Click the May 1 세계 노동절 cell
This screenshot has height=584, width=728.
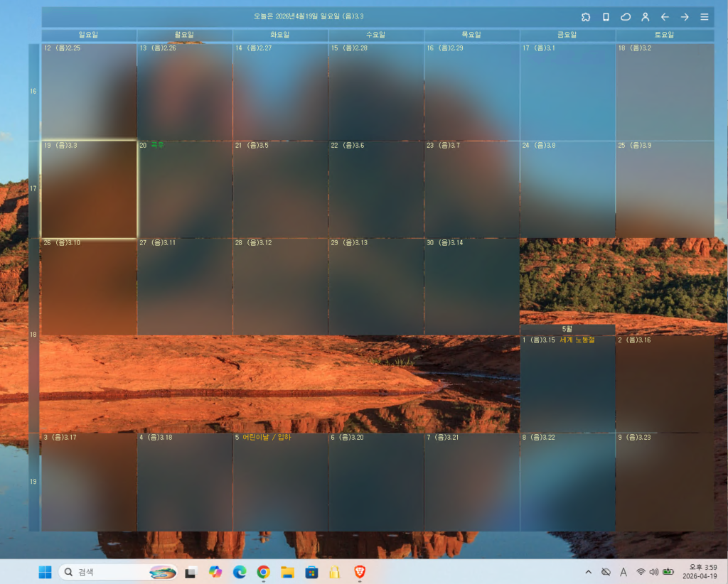point(567,384)
